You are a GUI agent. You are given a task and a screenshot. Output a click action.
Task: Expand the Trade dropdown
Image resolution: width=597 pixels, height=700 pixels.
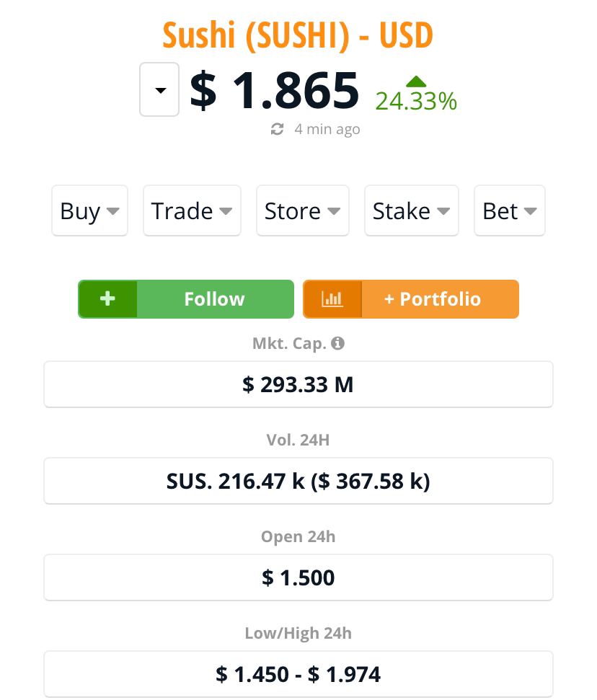click(x=192, y=211)
